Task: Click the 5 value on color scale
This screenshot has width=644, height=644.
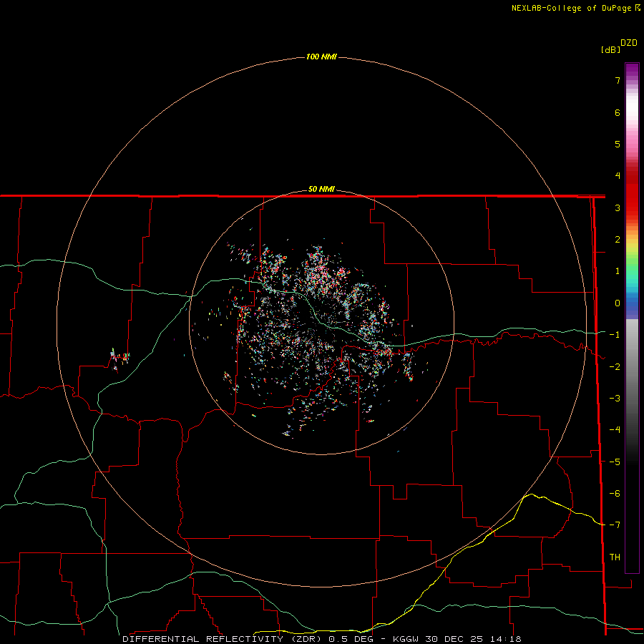Action: [x=618, y=144]
